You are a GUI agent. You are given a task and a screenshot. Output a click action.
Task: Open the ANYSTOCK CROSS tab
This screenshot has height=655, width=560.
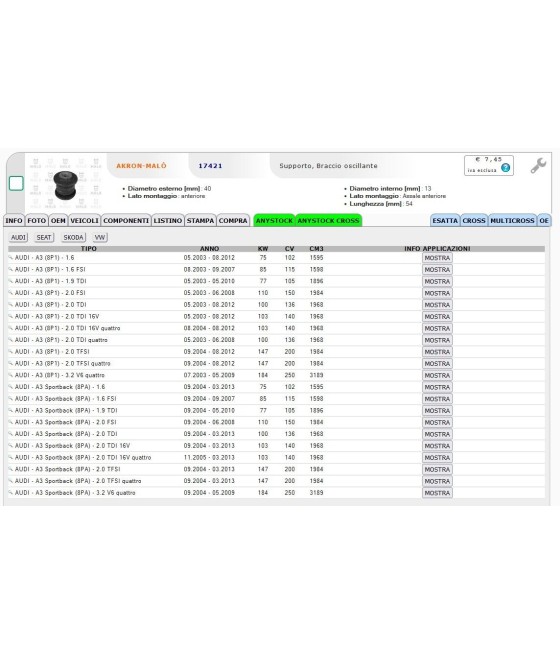click(328, 221)
